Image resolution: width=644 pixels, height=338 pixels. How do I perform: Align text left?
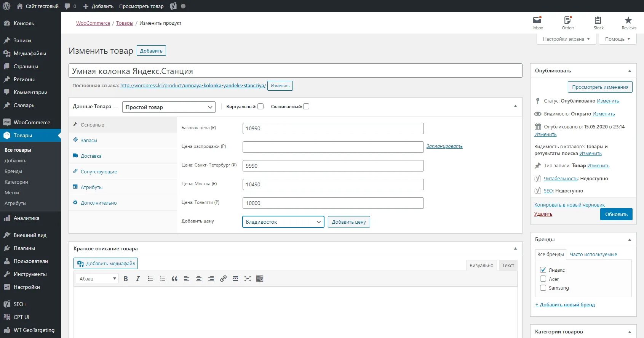tap(187, 279)
